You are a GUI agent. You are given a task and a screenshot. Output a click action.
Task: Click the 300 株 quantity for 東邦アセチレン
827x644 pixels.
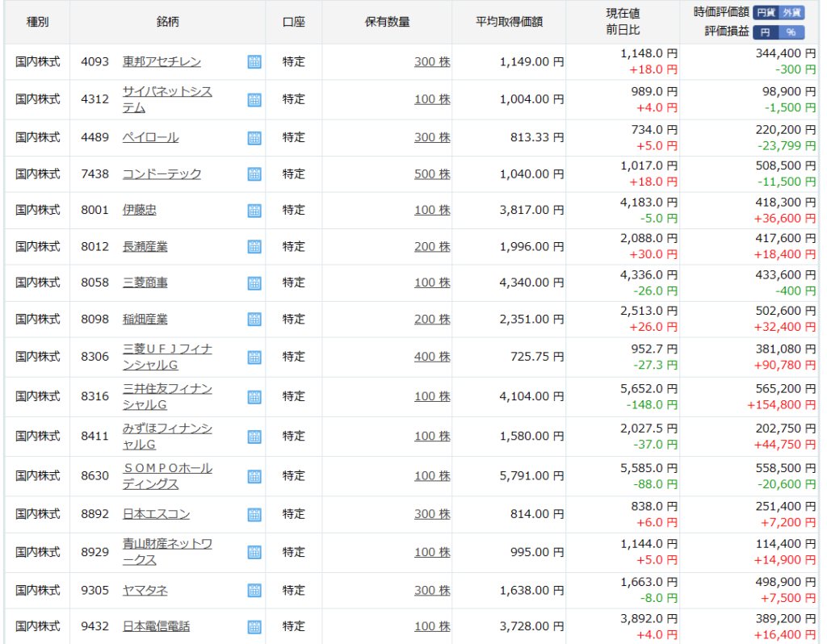432,61
